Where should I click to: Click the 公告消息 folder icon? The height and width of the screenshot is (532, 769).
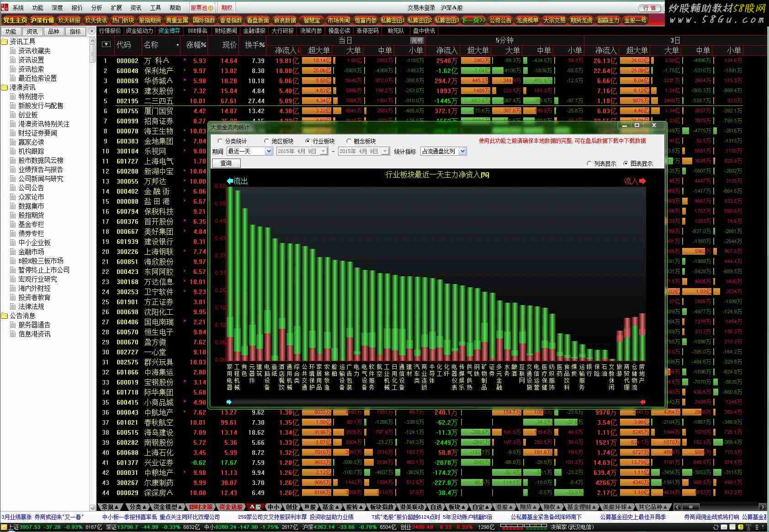pyautogui.click(x=5, y=316)
